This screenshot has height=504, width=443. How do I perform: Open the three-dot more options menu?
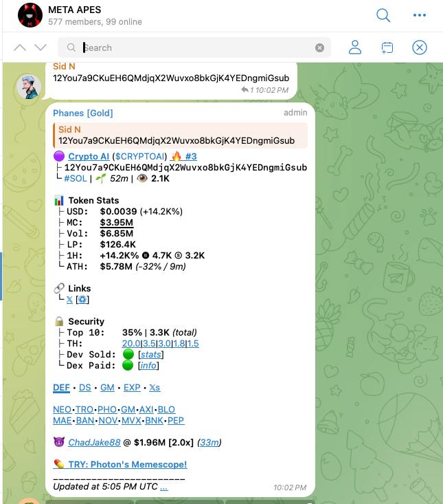pyautogui.click(x=419, y=15)
